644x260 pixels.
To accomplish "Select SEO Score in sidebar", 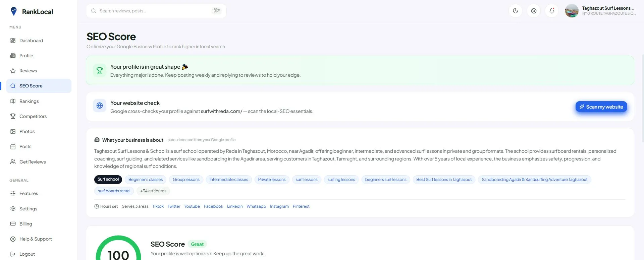I will coord(39,86).
